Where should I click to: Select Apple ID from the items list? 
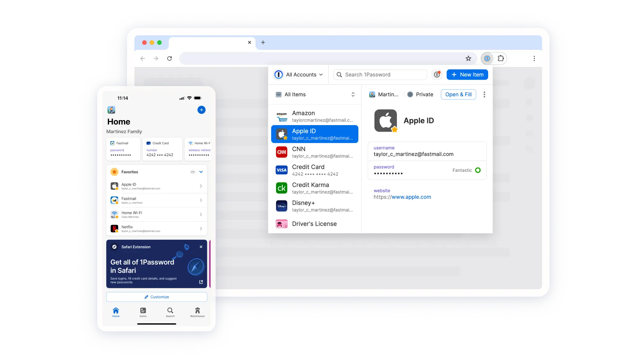click(314, 134)
